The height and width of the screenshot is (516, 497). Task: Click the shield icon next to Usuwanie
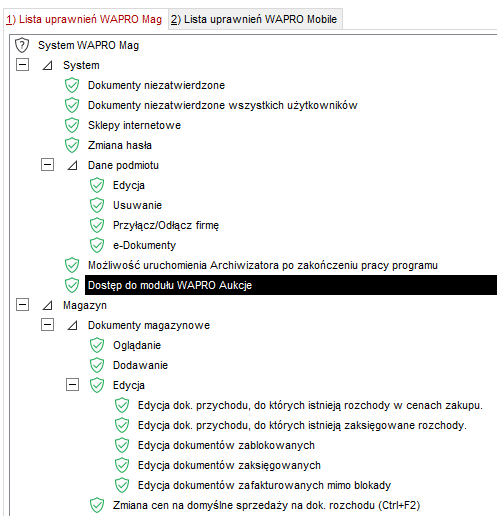tap(97, 205)
